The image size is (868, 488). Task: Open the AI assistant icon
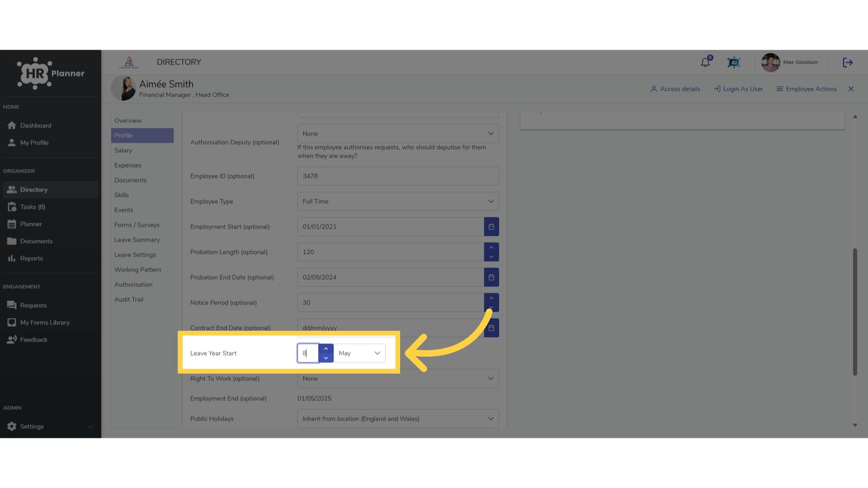734,62
